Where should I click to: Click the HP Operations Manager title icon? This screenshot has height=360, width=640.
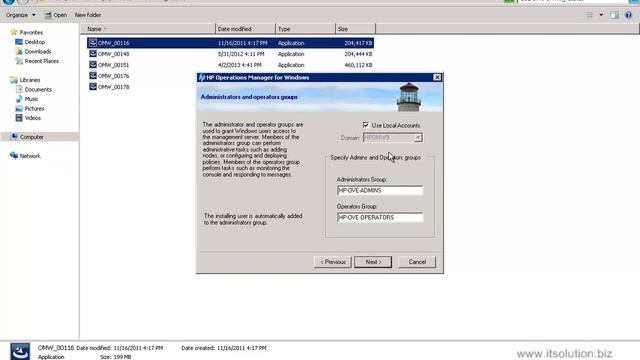pyautogui.click(x=201, y=78)
